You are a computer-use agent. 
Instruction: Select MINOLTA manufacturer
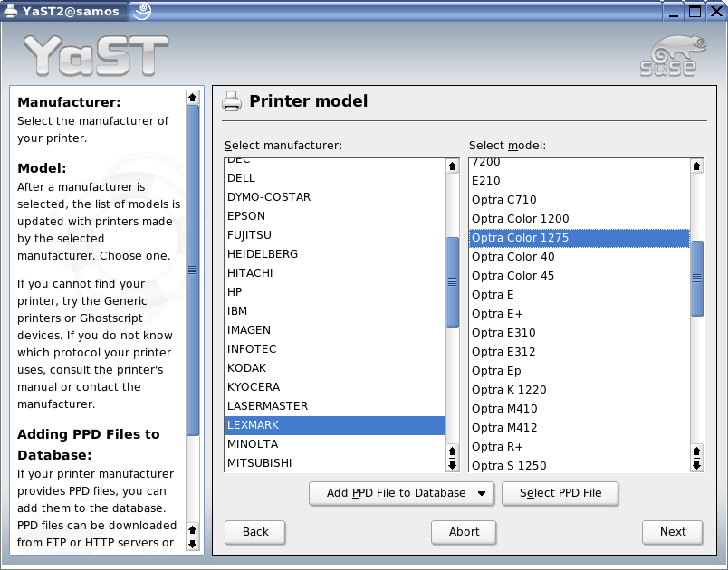[335, 444]
